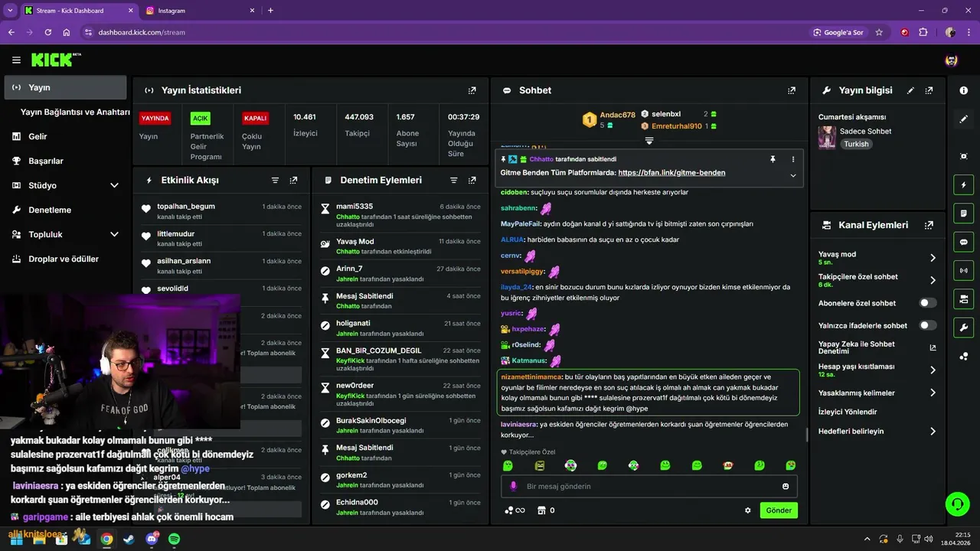Click the three-dot cluster icon in right rail

tap(963, 356)
